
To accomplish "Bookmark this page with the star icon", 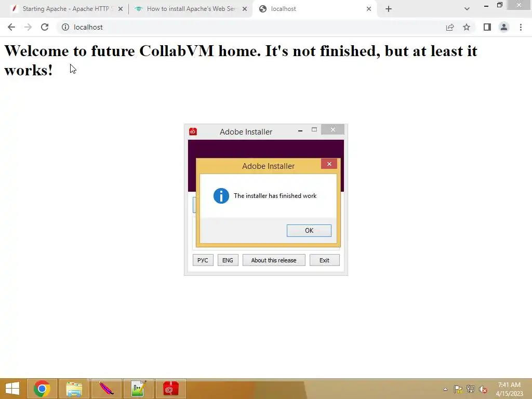I will coord(467,27).
